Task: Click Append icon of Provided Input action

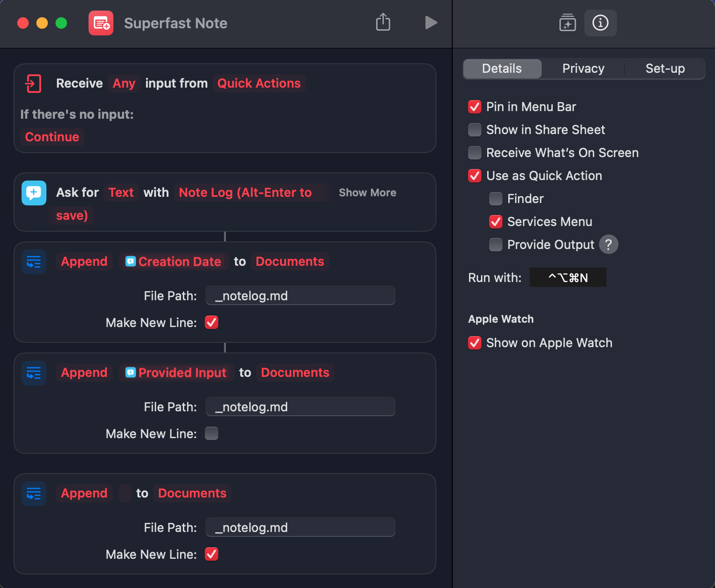Action: click(34, 373)
